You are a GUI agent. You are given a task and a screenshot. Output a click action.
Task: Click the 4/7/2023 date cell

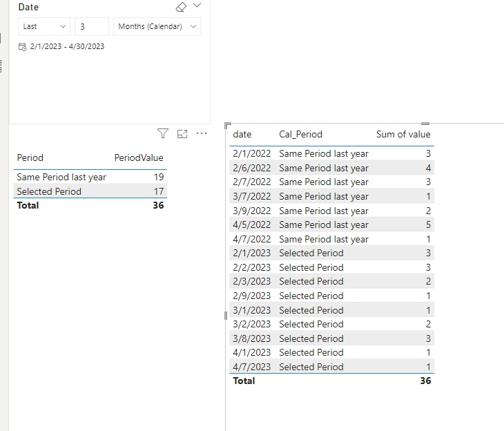[x=252, y=367]
